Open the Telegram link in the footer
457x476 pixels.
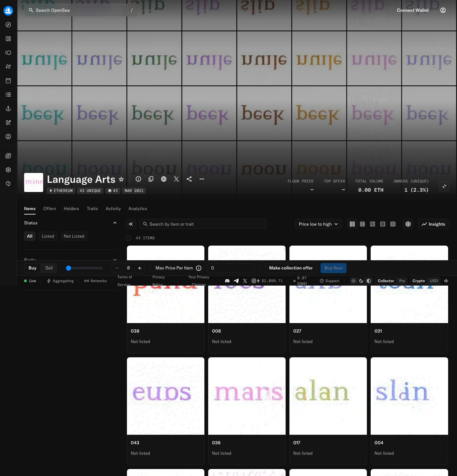click(236, 281)
